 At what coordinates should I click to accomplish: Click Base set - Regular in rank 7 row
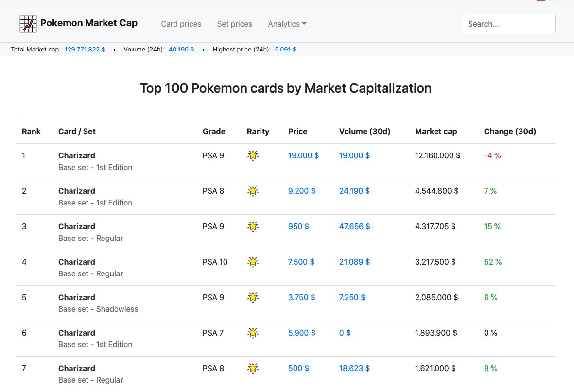pyautogui.click(x=90, y=380)
